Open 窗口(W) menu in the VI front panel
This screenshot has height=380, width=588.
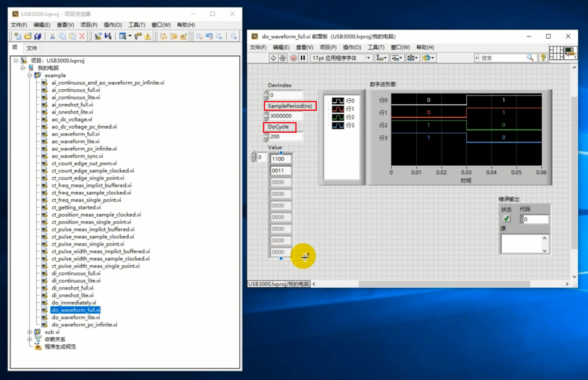[400, 47]
